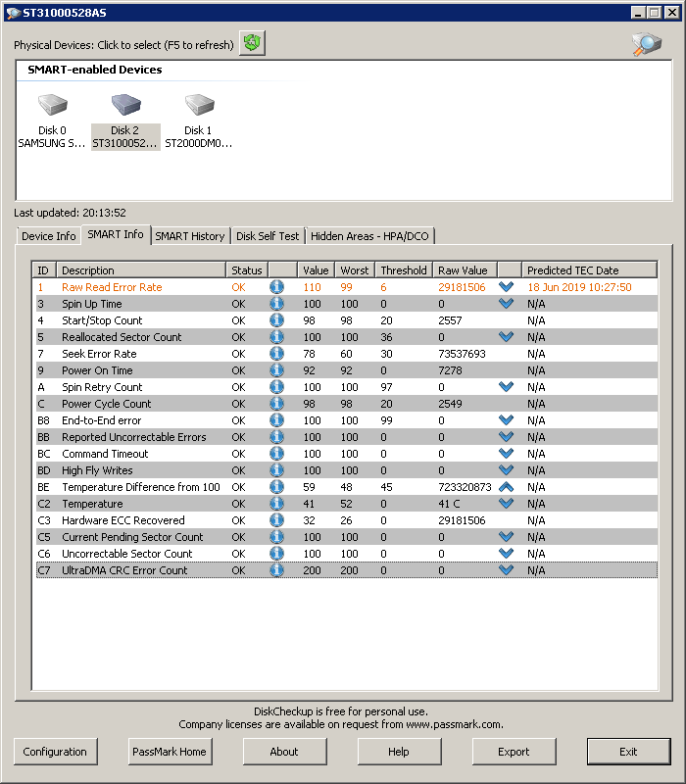
Task: Sort by the Status column header
Action: point(247,270)
